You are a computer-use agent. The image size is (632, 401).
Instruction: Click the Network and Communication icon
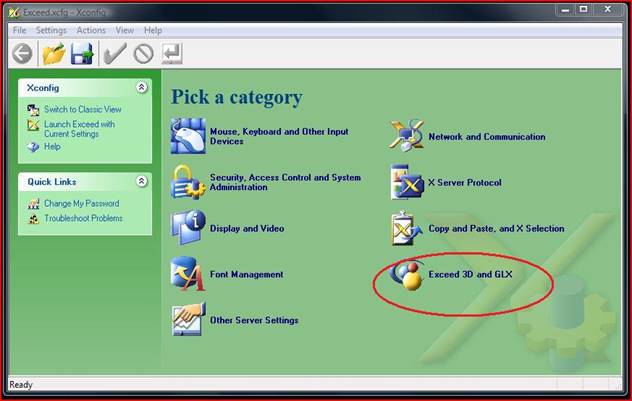click(407, 136)
